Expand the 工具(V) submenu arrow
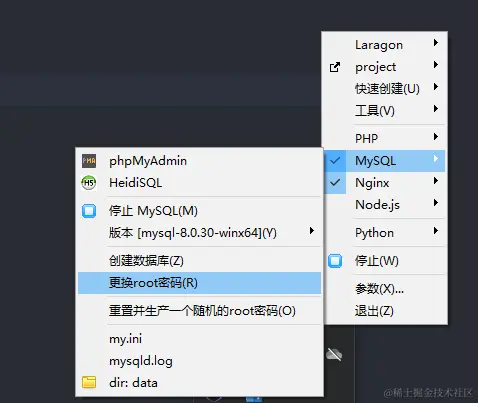This screenshot has height=403, width=478. 436,109
